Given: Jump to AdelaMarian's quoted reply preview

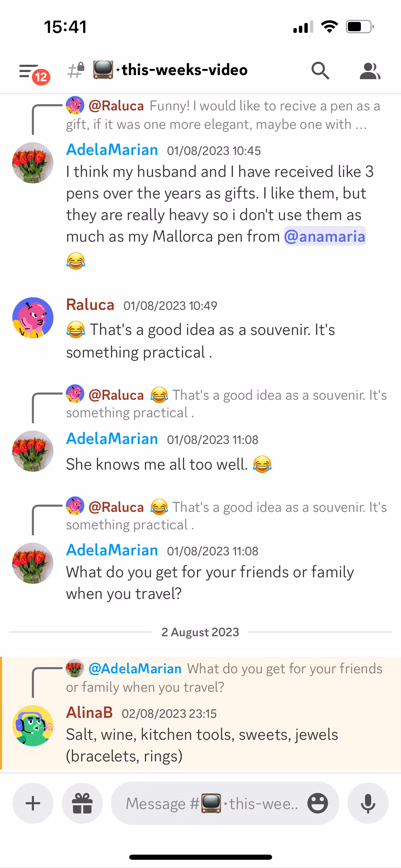Looking at the screenshot, I should coord(223,678).
